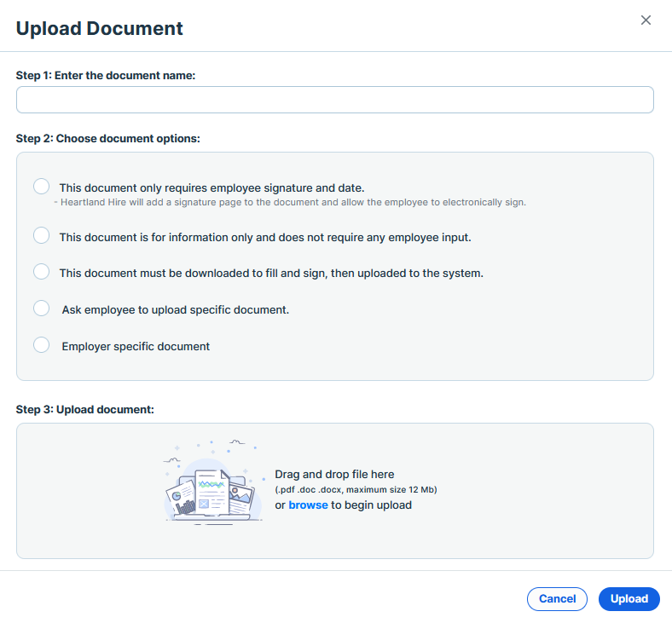672x623 pixels.
Task: Click the Cancel button
Action: tap(557, 598)
